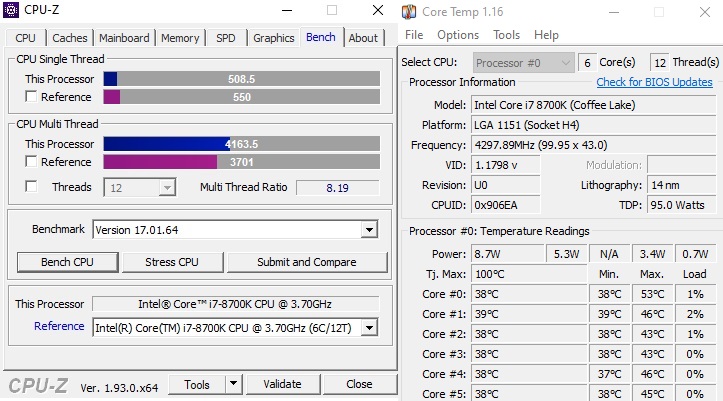723x401 pixels.
Task: Click the Lithography 14 nm value
Action: pyautogui.click(x=682, y=185)
